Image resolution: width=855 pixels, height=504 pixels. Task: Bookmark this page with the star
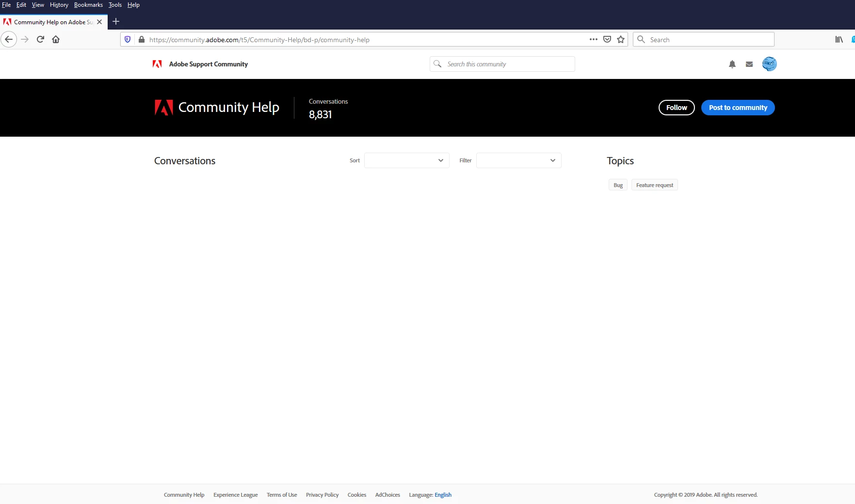tap(621, 39)
